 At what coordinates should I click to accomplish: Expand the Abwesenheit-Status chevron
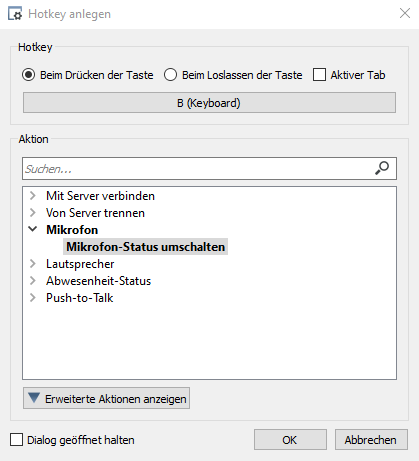[33, 280]
